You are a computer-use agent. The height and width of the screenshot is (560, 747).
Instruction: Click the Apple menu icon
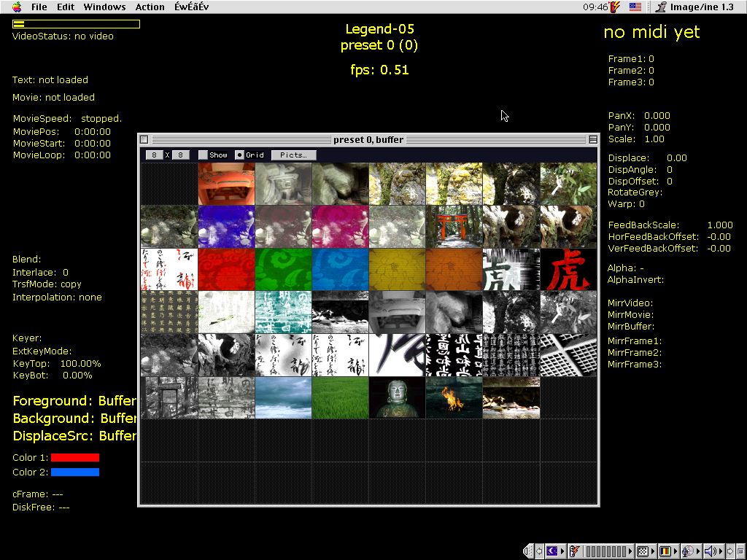[x=17, y=7]
